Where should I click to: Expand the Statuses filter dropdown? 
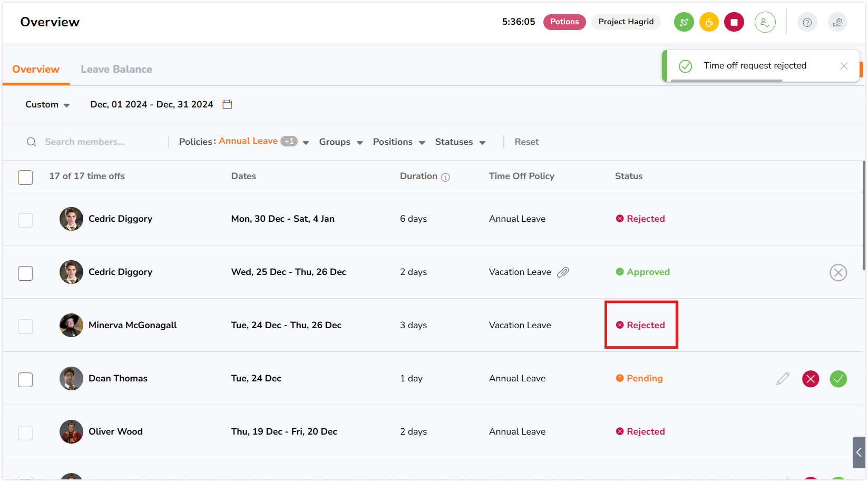[460, 142]
